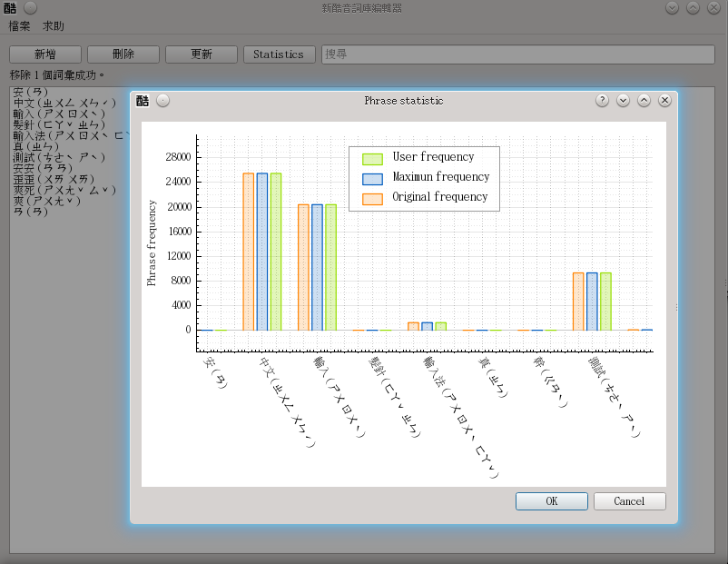Viewport: 728px width, 564px height.
Task: Click the round pin button in main window titlebar
Action: coord(30,8)
